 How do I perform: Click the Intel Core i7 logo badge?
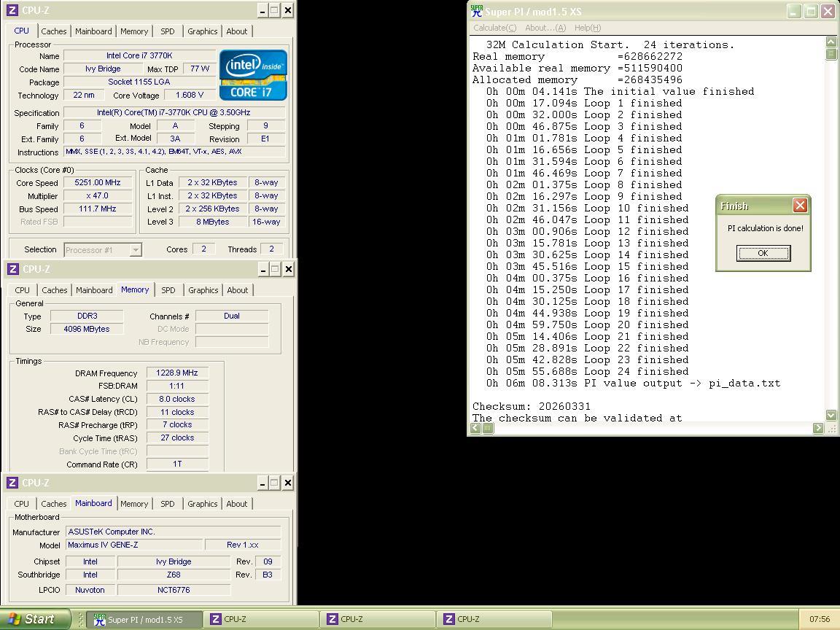(254, 75)
